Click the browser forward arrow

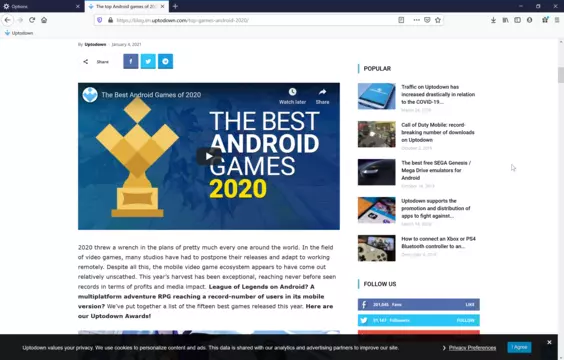(x=20, y=20)
